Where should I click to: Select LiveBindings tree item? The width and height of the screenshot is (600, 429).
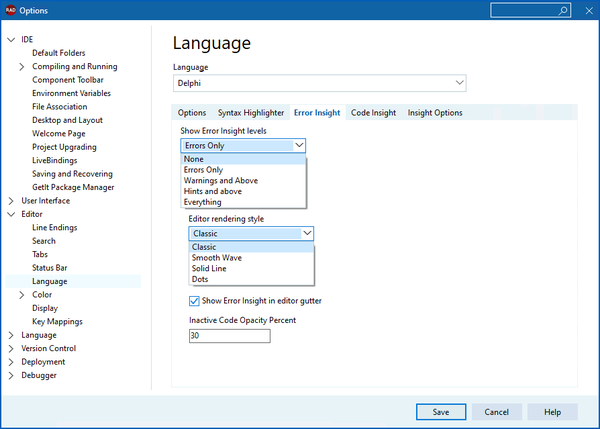tap(54, 160)
